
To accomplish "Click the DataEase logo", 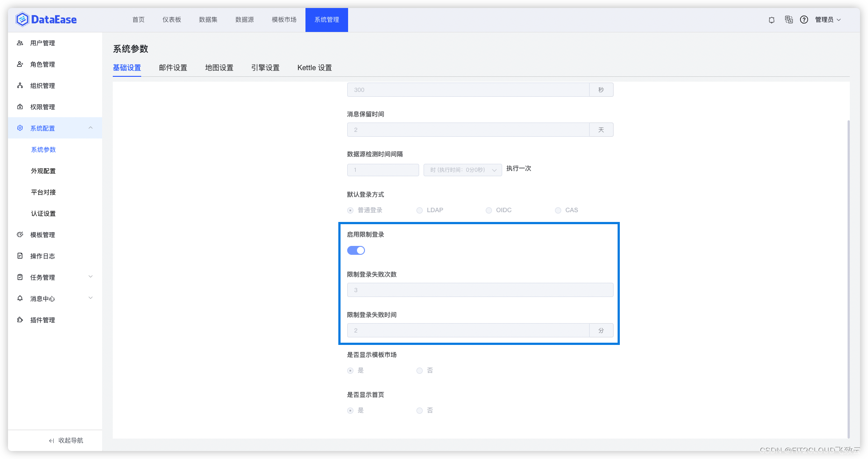I will [46, 20].
